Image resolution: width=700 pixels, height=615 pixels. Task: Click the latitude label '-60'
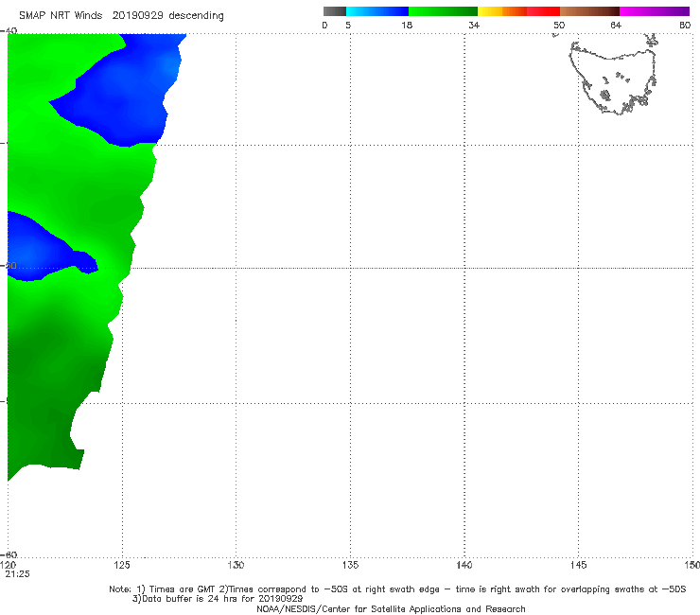click(9, 554)
